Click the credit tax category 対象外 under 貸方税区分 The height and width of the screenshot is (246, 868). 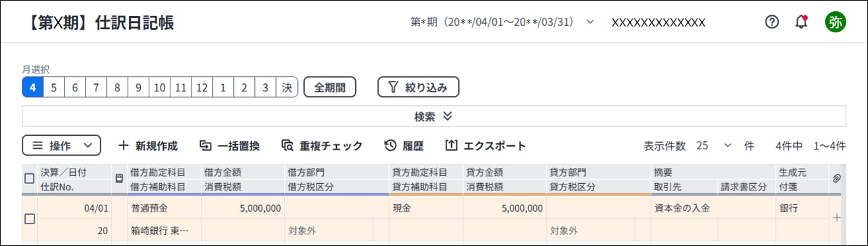(x=590, y=231)
